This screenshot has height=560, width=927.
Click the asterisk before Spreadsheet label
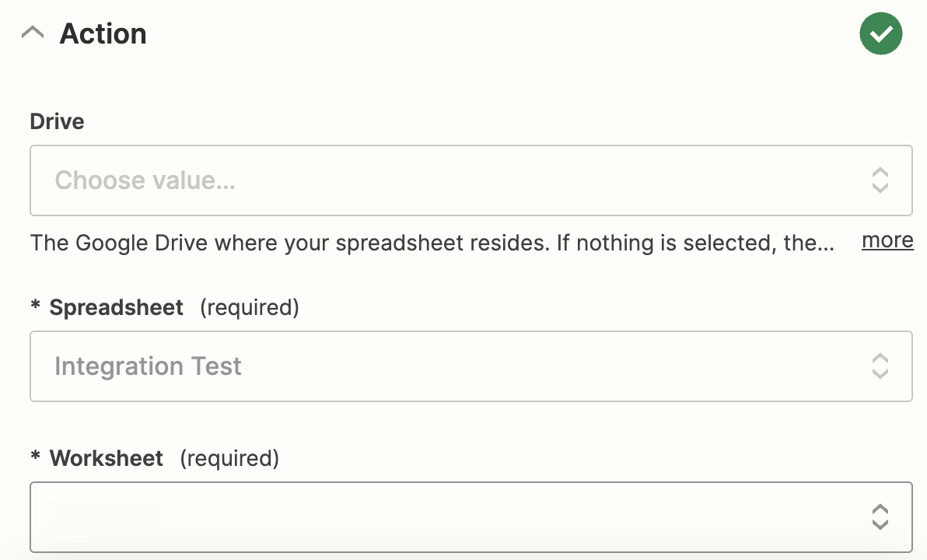35,306
